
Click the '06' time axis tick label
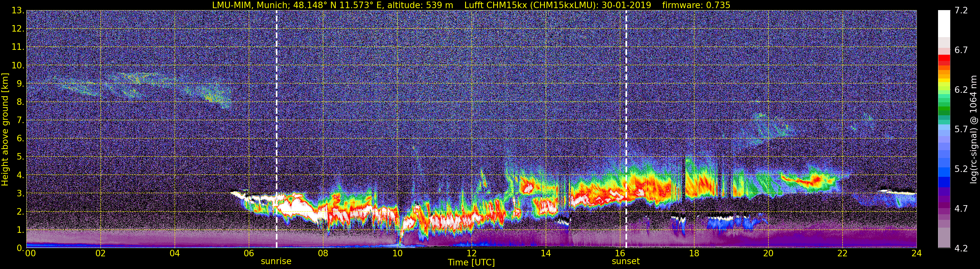tap(249, 254)
